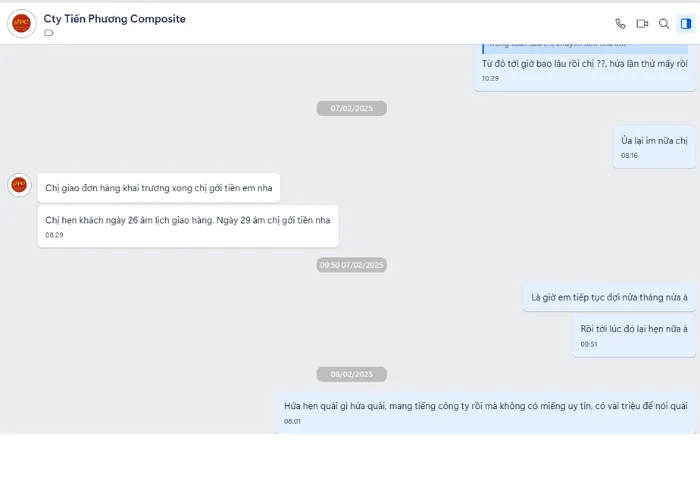Click the "Chị giao đơn hàng khai trương" message
Viewport: 700px width, 500px height.
coord(158,188)
